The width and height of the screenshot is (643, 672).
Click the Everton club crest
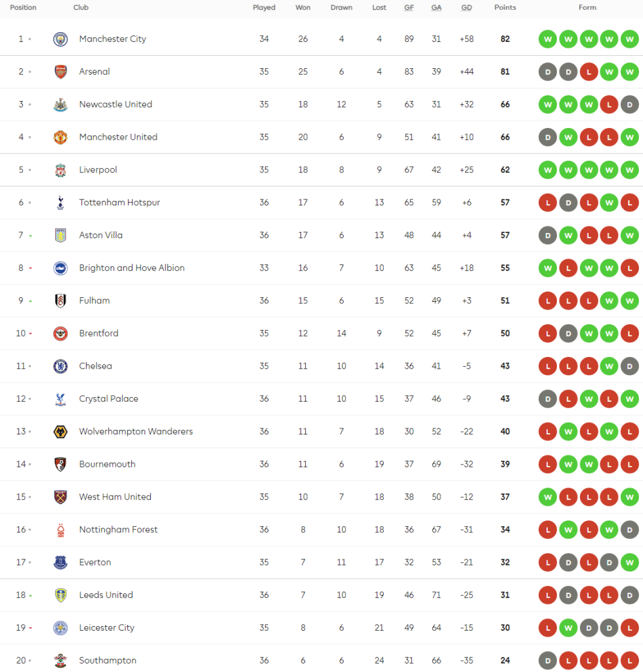[x=60, y=562]
